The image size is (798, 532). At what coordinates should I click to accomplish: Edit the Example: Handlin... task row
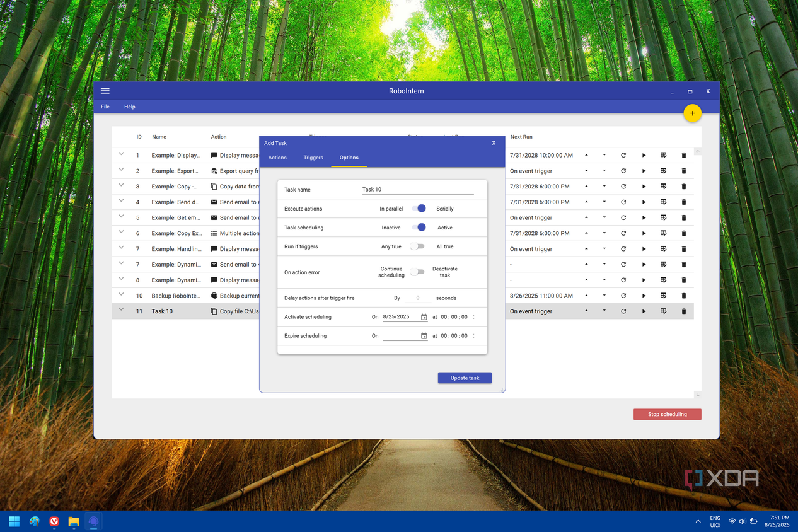663,249
